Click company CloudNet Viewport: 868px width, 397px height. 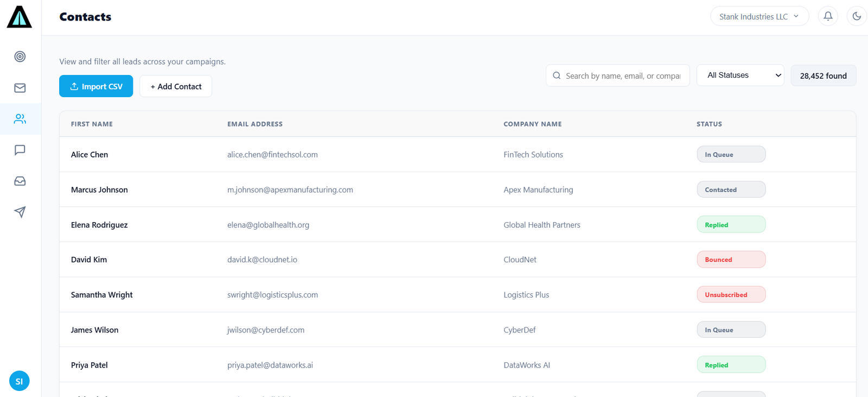click(x=520, y=260)
